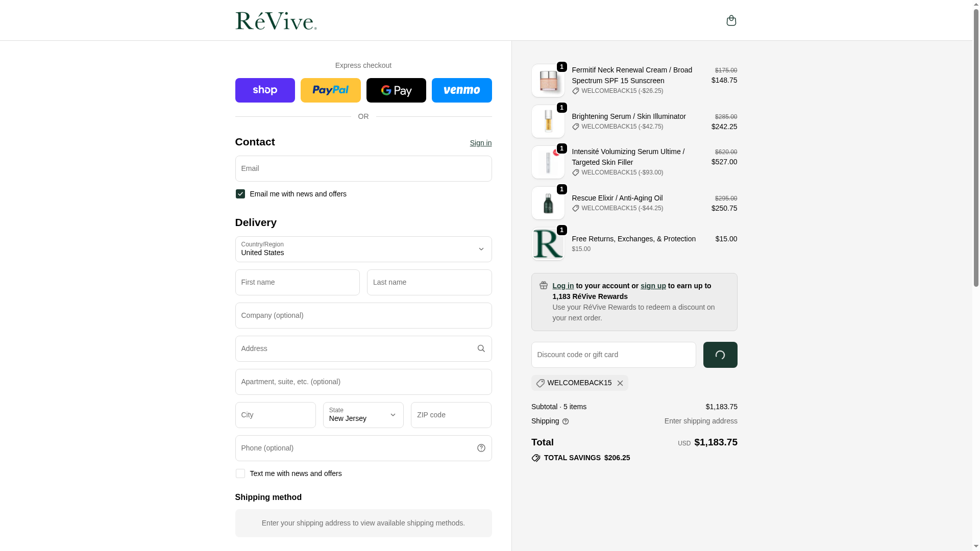Click the address search magnifier icon
The image size is (980, 551).
click(481, 348)
